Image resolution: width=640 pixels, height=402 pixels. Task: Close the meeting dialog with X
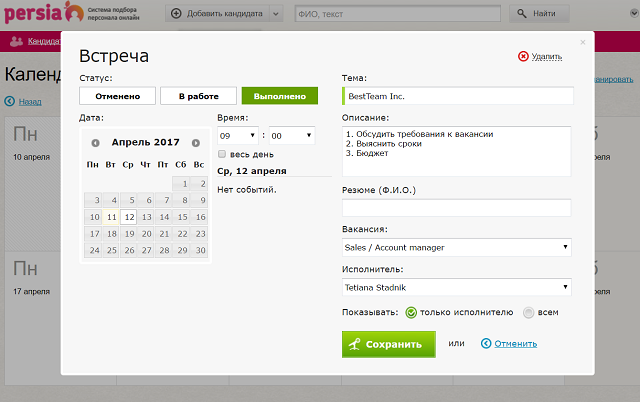(583, 42)
